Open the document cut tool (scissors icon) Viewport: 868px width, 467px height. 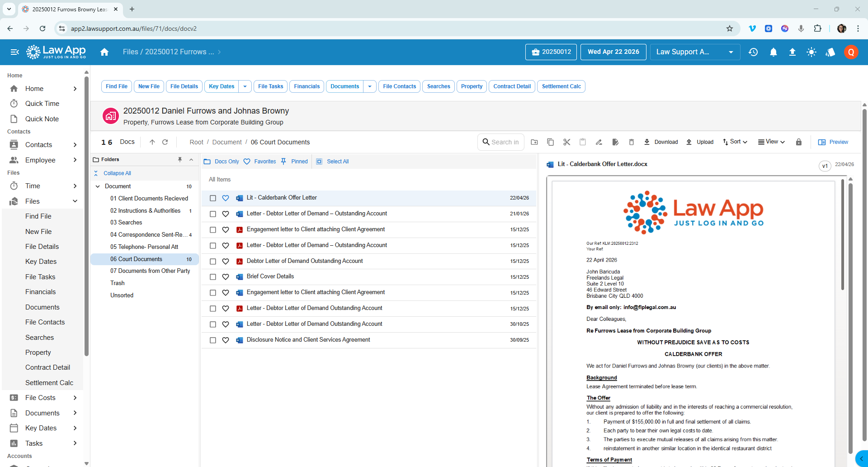click(566, 142)
